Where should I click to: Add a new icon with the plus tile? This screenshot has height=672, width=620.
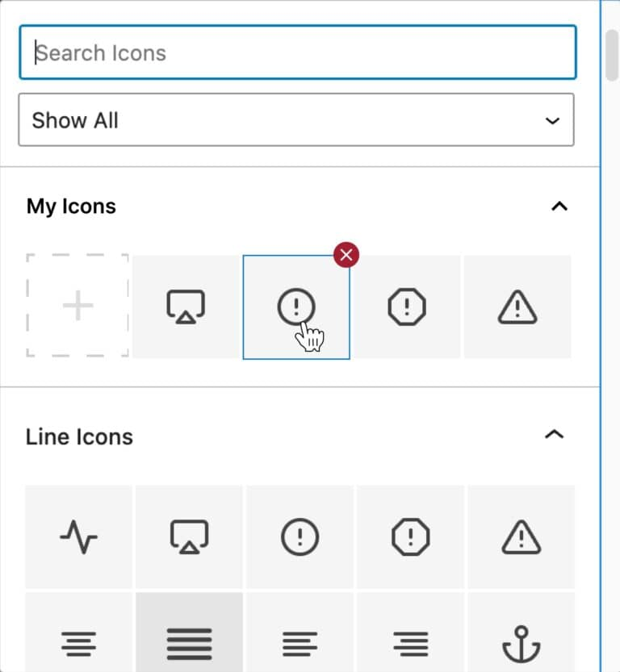(77, 306)
